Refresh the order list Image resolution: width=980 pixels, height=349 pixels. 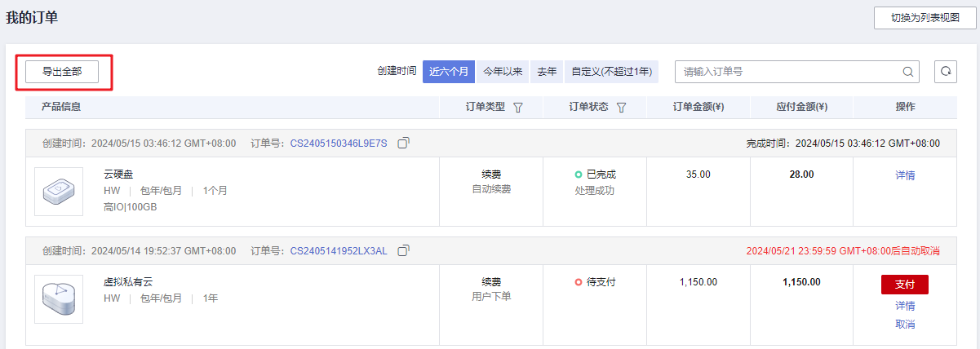pos(946,72)
